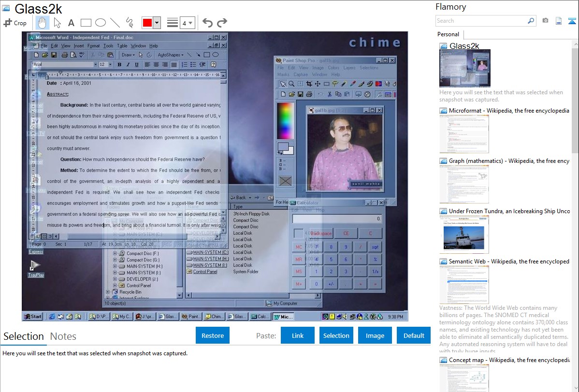Click the Start button on the taskbar
Image resolution: width=579 pixels, height=392 pixels.
click(32, 317)
